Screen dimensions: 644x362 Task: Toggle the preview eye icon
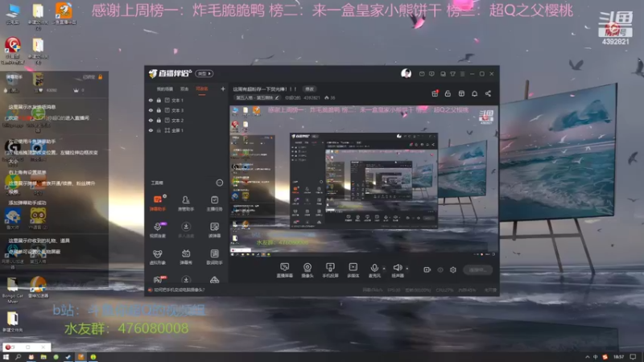click(440, 269)
